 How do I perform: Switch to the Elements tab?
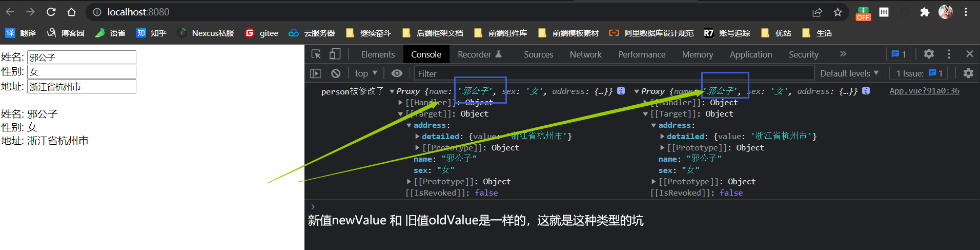(x=378, y=54)
